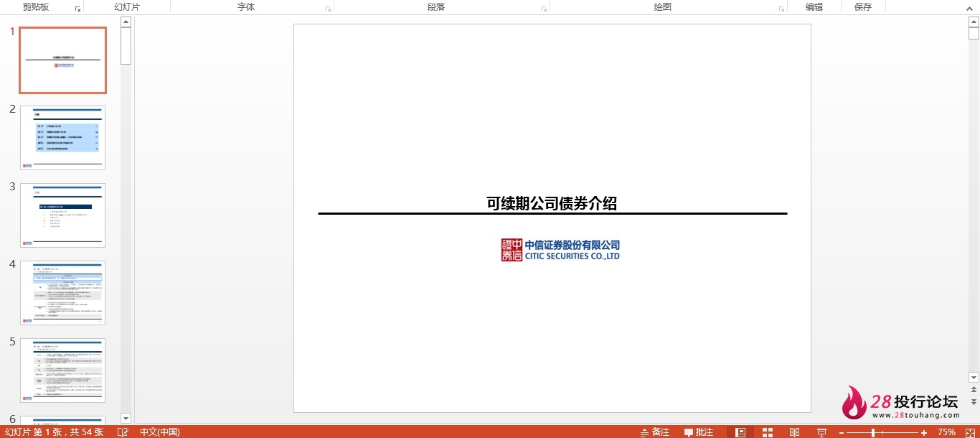Select slide 2 thumbnail
The height and width of the screenshot is (438, 980).
[63, 138]
